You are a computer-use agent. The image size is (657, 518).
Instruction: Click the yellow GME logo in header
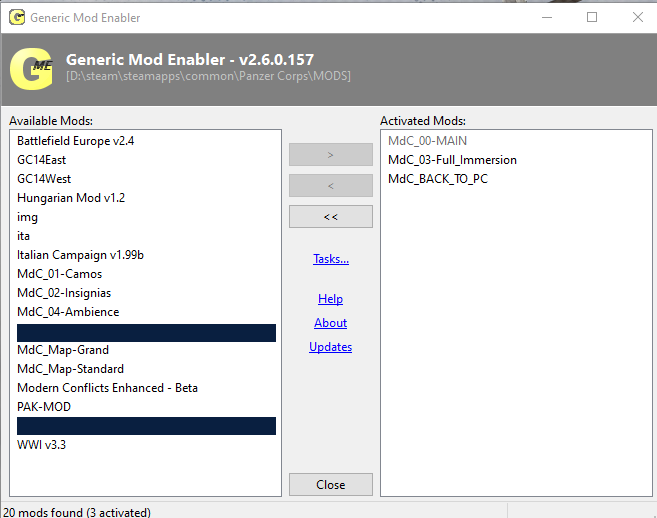(31, 69)
